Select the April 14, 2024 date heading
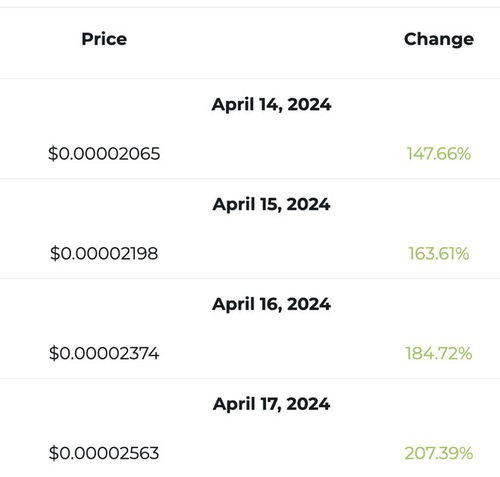 coord(271,105)
